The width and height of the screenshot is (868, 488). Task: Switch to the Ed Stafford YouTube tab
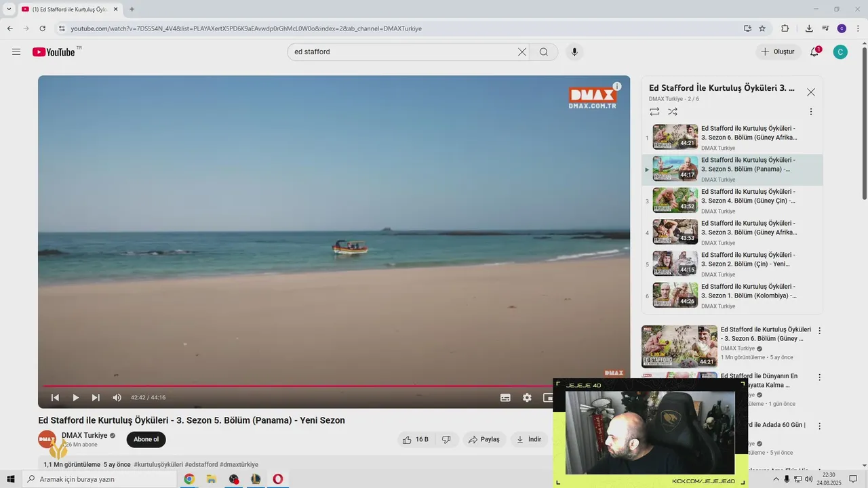(69, 9)
